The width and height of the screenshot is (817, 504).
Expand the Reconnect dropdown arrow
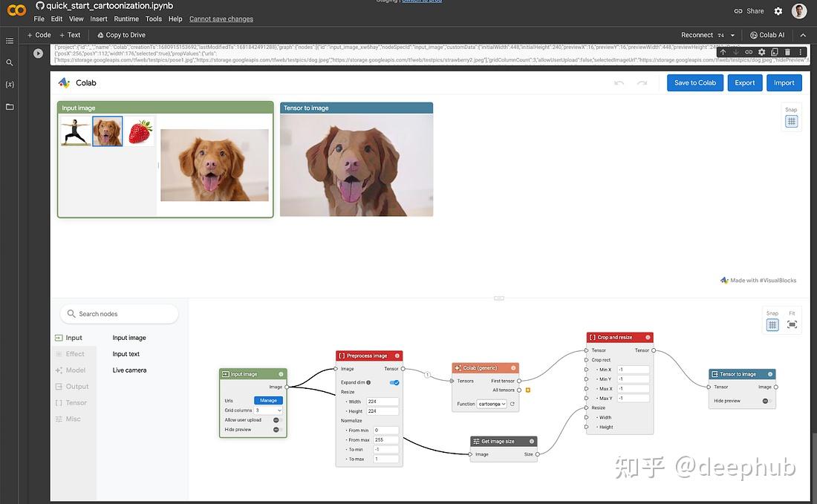731,35
